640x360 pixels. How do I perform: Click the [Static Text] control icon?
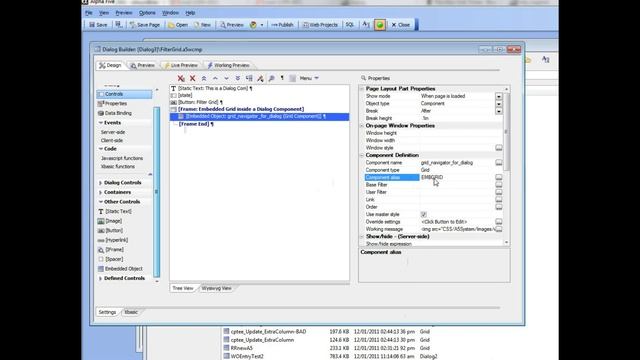101,211
